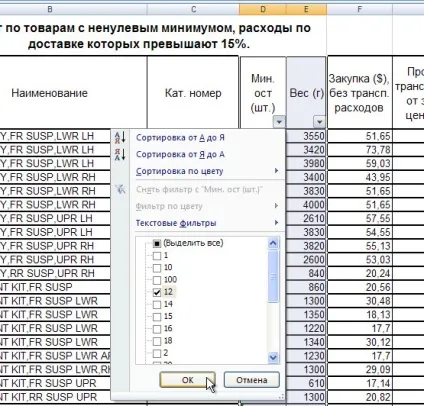
Task: Open Текстовые фильтры menu item
Action: click(x=176, y=223)
